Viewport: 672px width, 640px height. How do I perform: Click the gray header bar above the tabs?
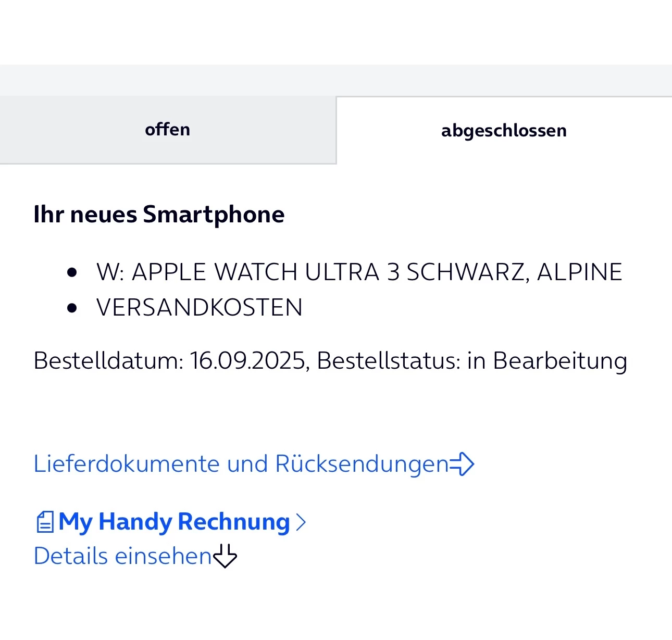[x=336, y=80]
